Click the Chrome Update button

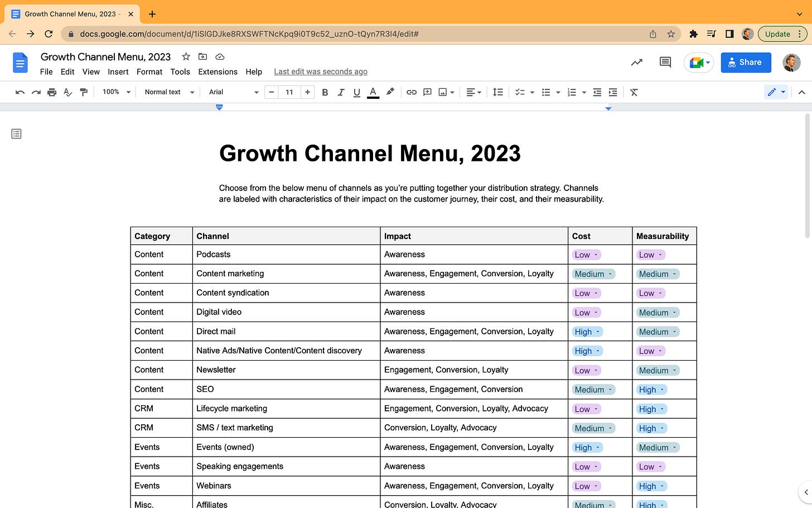click(x=782, y=34)
